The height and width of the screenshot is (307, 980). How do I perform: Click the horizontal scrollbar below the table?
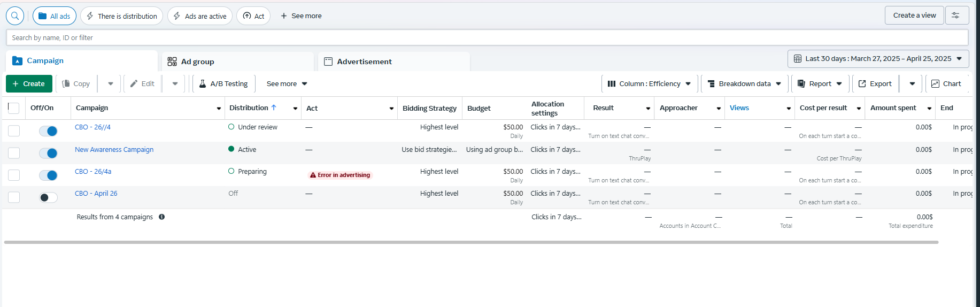471,242
